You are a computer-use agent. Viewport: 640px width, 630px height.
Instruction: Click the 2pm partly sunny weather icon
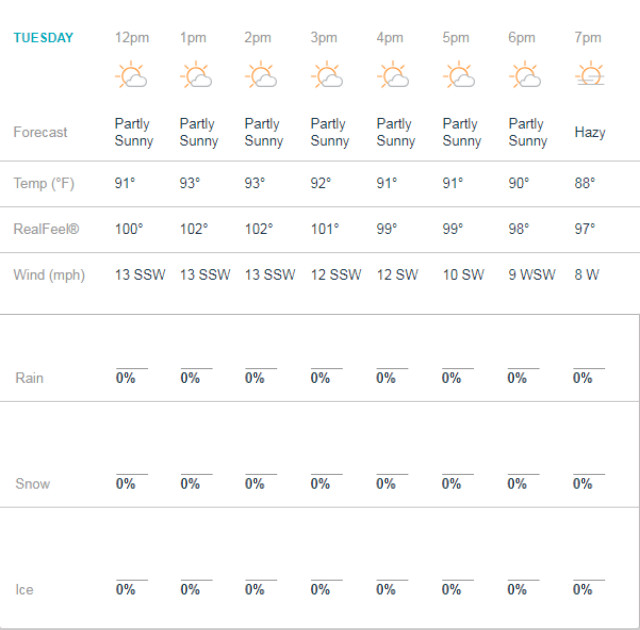tap(261, 74)
